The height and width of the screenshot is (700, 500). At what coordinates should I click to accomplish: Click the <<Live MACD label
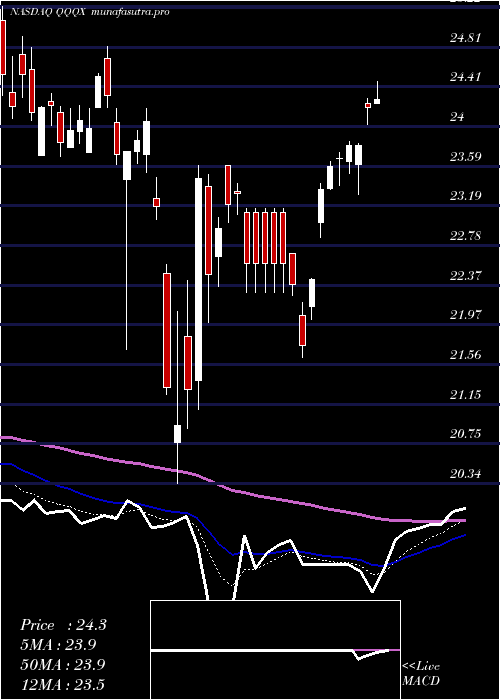(421, 673)
